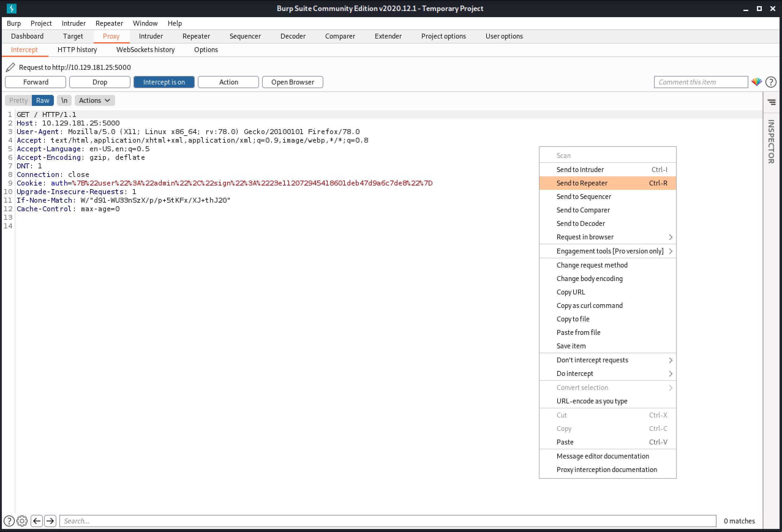Click the pencil edit icon beside request URL

point(10,67)
